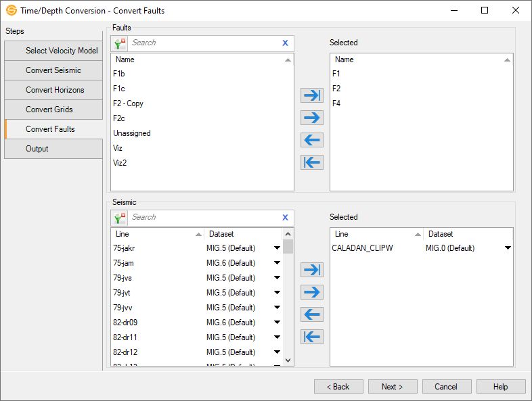Click Dataset column header in available seismic
The image size is (532, 401).
243,234
